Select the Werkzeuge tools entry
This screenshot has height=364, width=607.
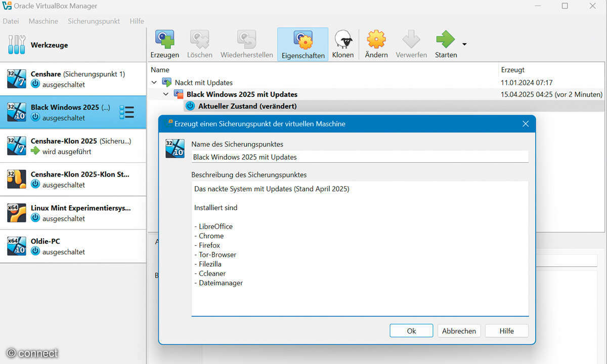(x=73, y=45)
